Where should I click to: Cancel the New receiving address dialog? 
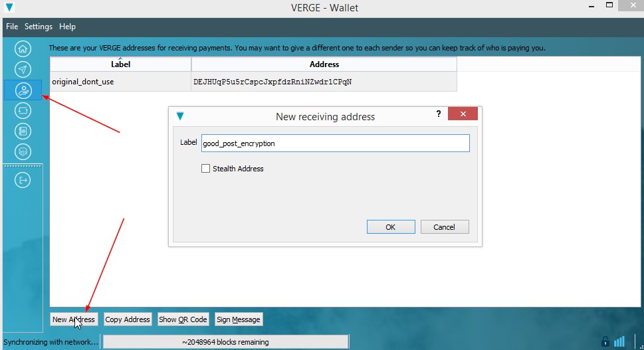click(x=445, y=227)
